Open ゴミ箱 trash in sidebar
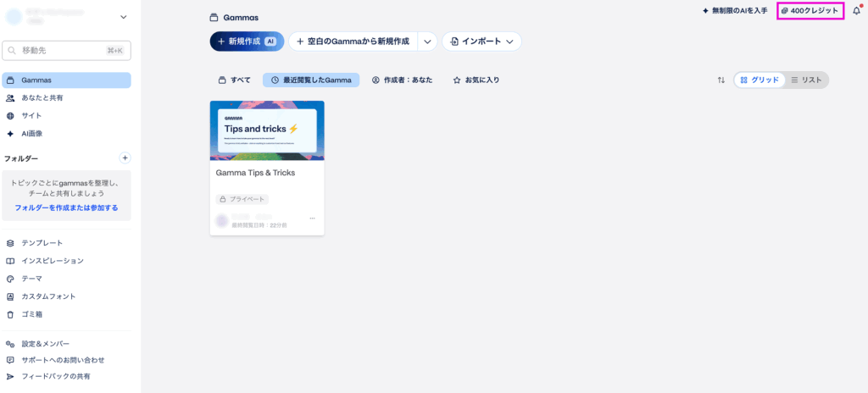The height and width of the screenshot is (393, 868). pyautogui.click(x=33, y=314)
